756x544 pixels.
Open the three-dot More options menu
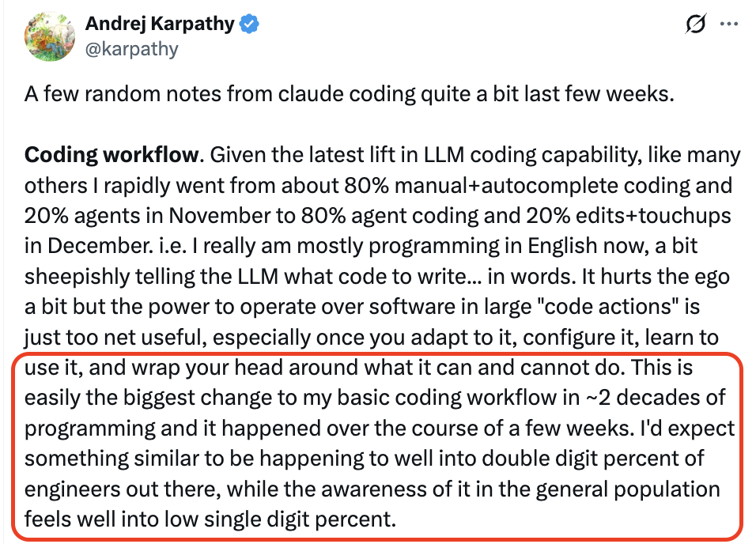728,25
